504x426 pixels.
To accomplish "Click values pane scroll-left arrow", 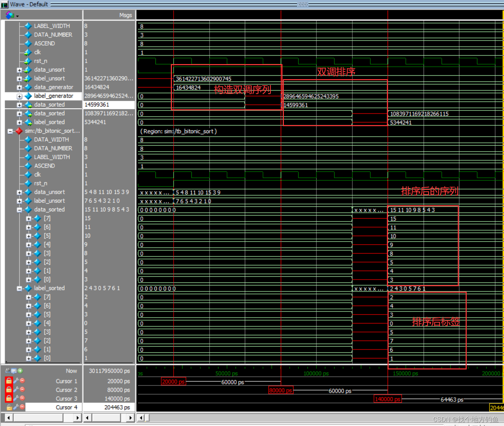I will [87, 417].
